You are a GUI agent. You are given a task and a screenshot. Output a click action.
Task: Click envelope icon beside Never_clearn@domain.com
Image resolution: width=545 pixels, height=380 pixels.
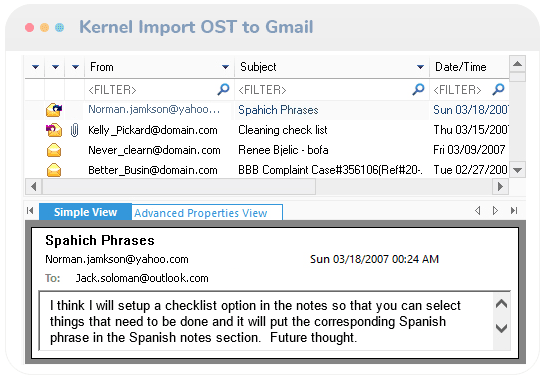54,150
